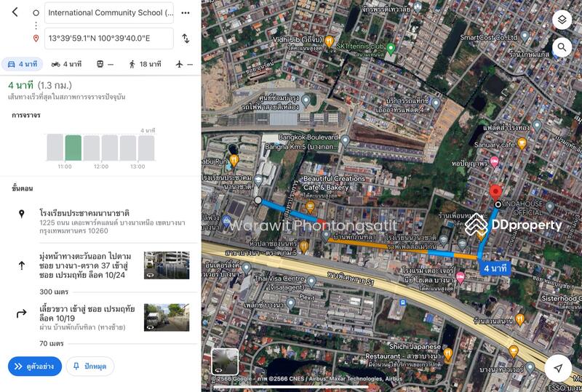Swap start and destination with reverse arrows
Viewport: 582px width, 392px height.
[186, 38]
